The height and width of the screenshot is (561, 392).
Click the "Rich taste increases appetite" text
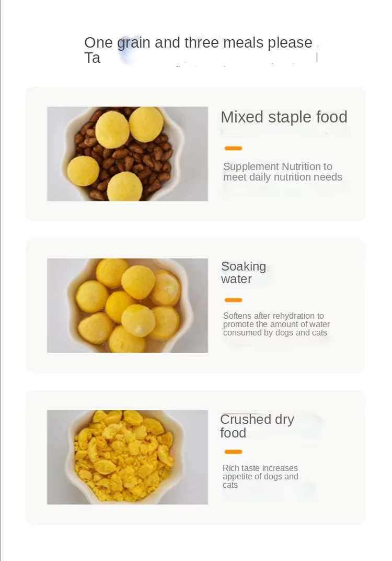point(260,468)
